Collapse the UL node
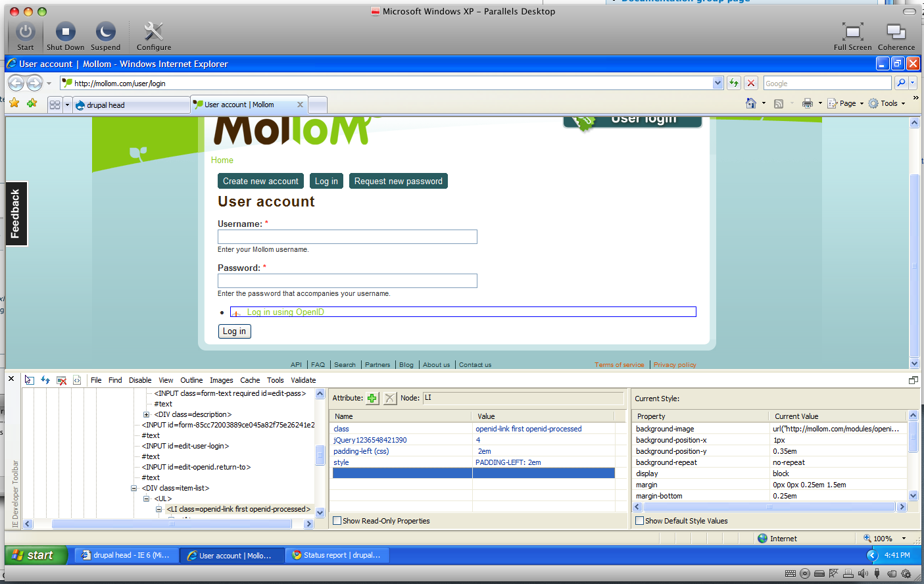 coord(146,499)
